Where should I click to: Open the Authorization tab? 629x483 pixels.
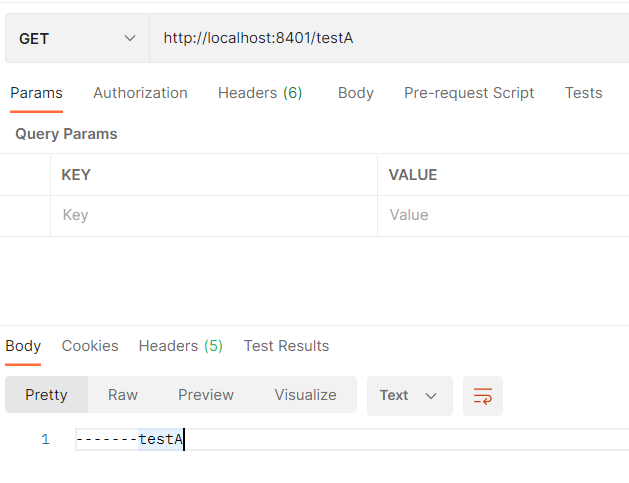[140, 93]
